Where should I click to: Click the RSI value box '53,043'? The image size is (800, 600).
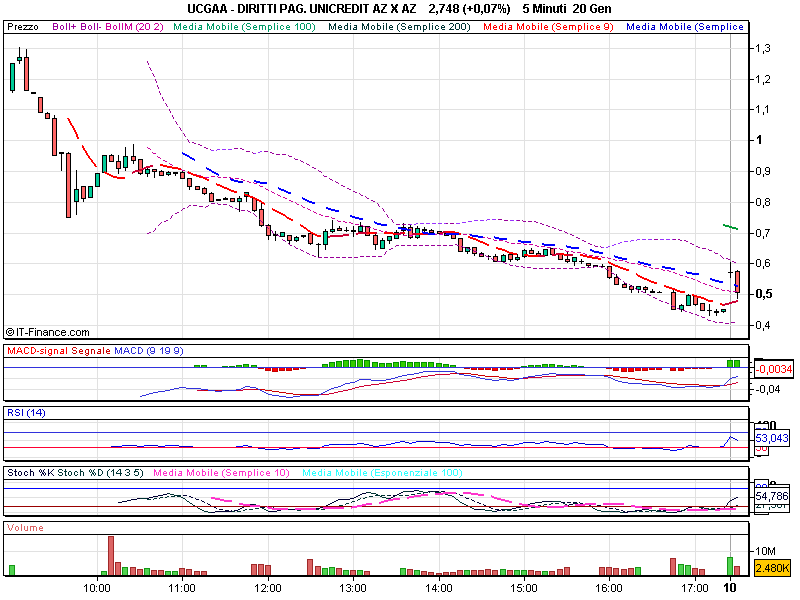point(772,438)
